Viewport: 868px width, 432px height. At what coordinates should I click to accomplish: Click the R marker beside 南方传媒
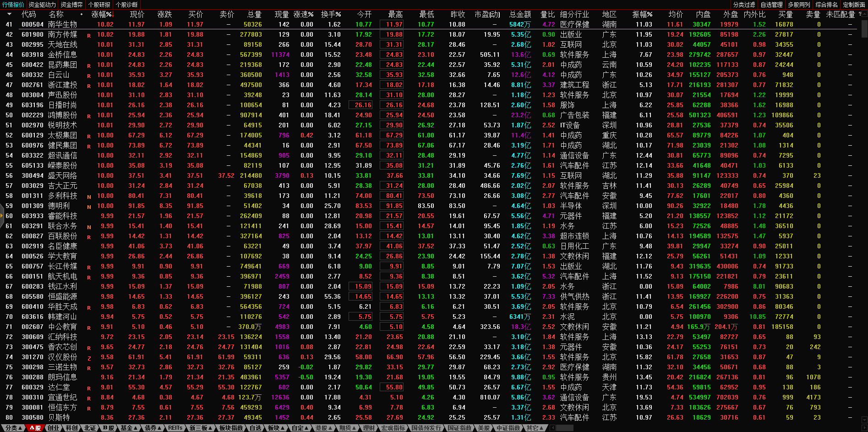89,35
